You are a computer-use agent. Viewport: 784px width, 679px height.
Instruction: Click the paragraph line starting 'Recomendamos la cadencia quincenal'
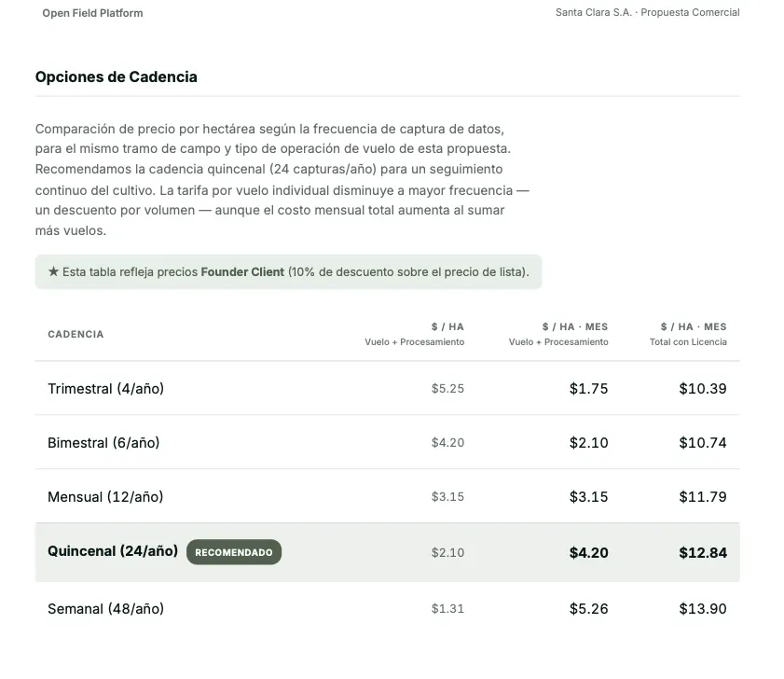[x=269, y=169]
